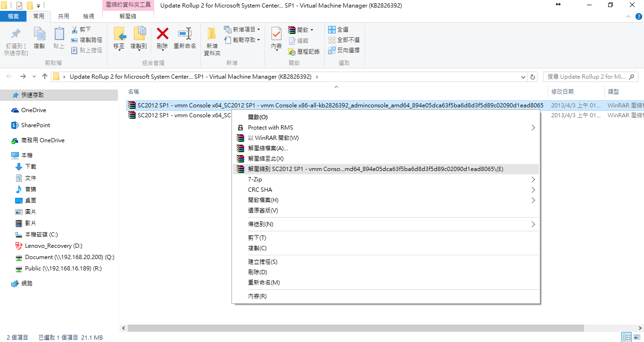The image size is (644, 342).
Task: Open the Copy To (複製到) ribbon button
Action: pyautogui.click(x=139, y=38)
